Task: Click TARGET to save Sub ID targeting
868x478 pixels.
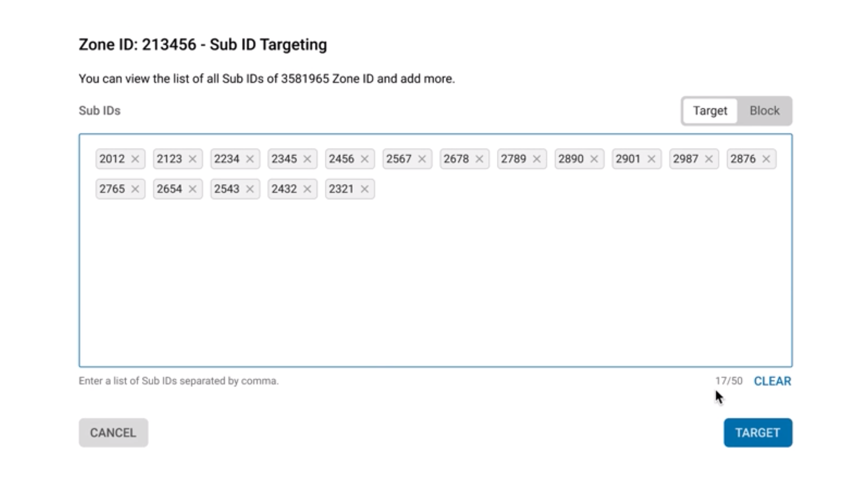Action: tap(758, 432)
